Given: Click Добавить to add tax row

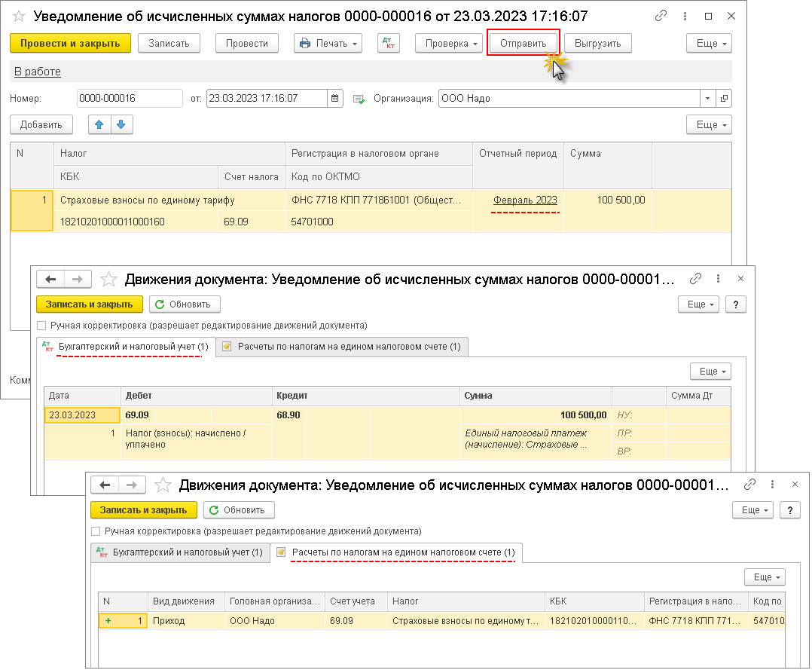Looking at the screenshot, I should click(x=41, y=125).
